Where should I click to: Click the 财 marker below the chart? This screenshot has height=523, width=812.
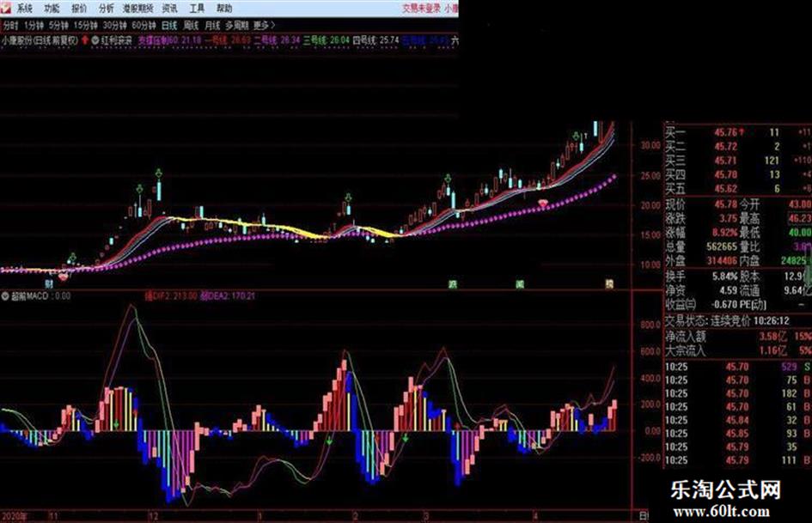pyautogui.click(x=49, y=283)
